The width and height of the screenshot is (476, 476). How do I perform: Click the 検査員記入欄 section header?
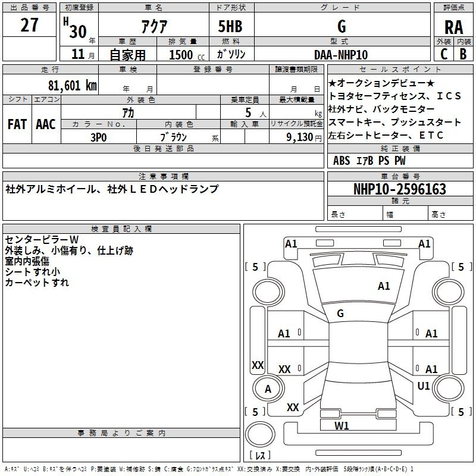click(x=121, y=229)
